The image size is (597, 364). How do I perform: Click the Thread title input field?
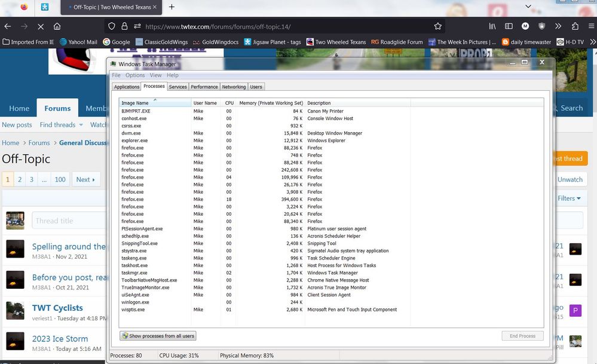[69, 221]
